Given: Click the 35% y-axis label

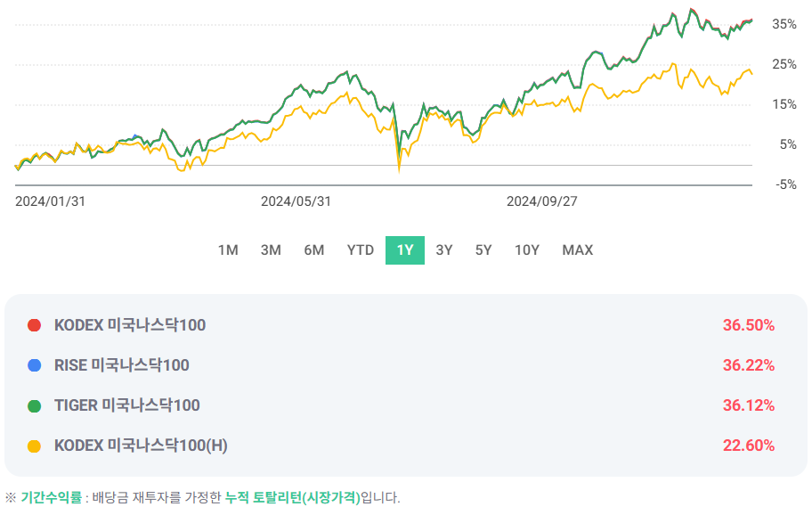Looking at the screenshot, I should [x=784, y=24].
